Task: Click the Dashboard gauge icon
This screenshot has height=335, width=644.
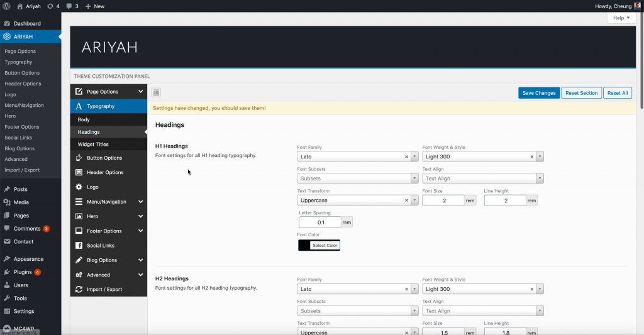Action: pyautogui.click(x=7, y=23)
